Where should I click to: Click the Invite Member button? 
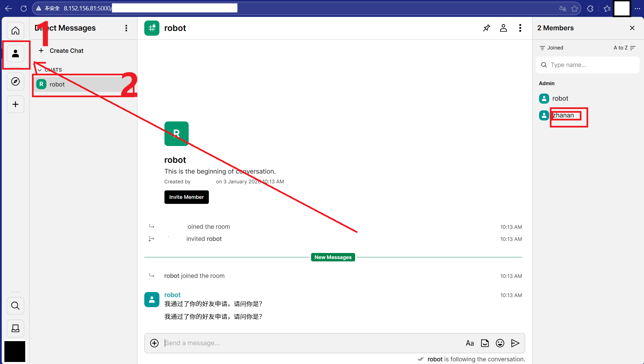(x=186, y=197)
